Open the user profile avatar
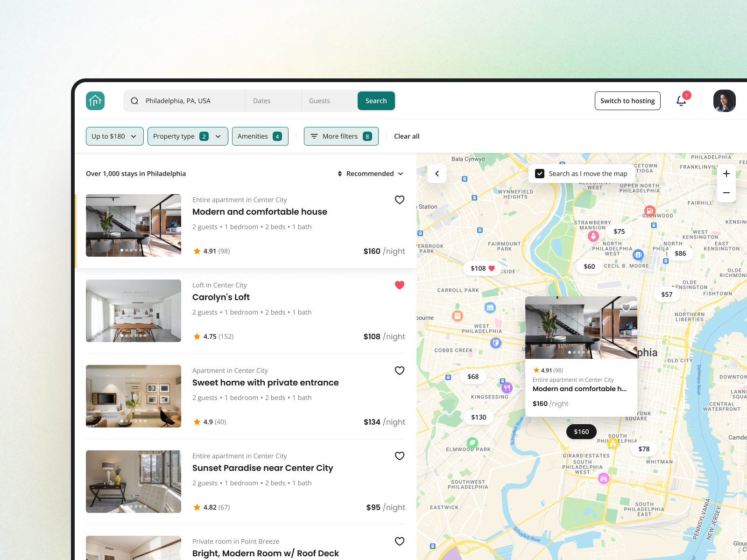Image resolution: width=747 pixels, height=560 pixels. 725,101
